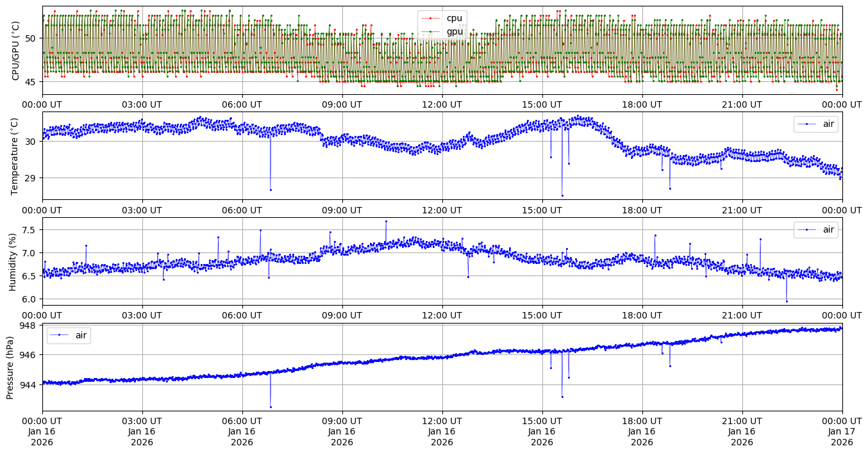Click the lowest humidity point after 22:00 UT
868x453 pixels.
click(787, 301)
